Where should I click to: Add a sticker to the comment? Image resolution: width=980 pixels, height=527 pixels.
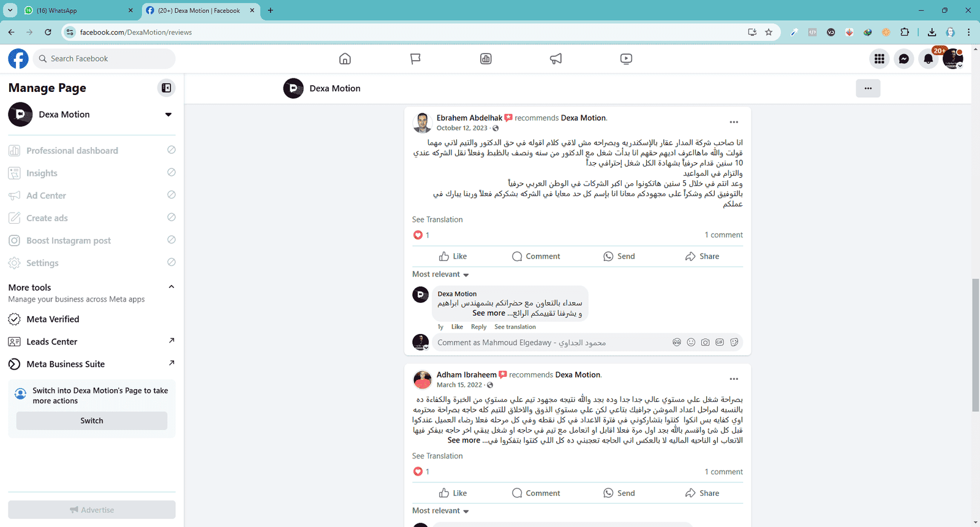coord(734,343)
